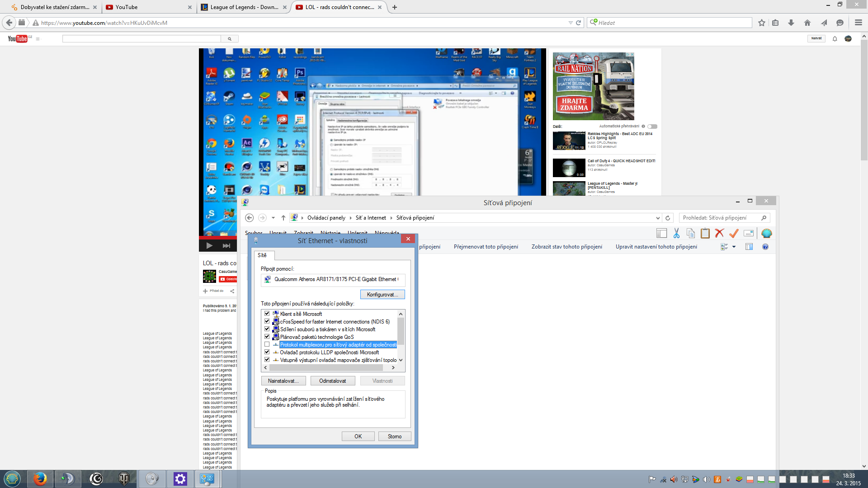Click the Paste clipboard icon
Image resolution: width=868 pixels, height=488 pixels.
point(705,233)
